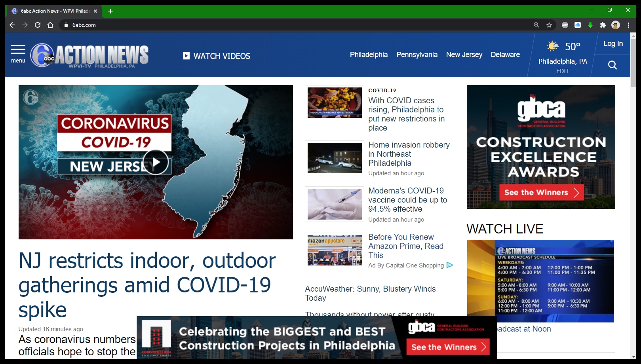Open the Chrome three-dot menu
The image size is (641, 364).
(628, 25)
